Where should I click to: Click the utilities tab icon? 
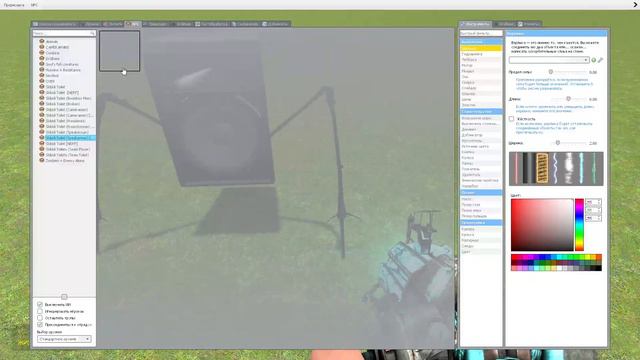tap(520, 24)
